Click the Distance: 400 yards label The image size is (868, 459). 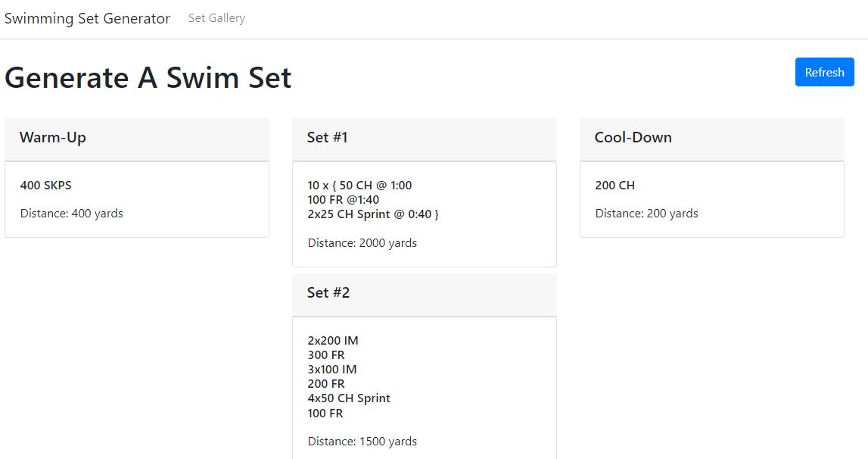[71, 213]
